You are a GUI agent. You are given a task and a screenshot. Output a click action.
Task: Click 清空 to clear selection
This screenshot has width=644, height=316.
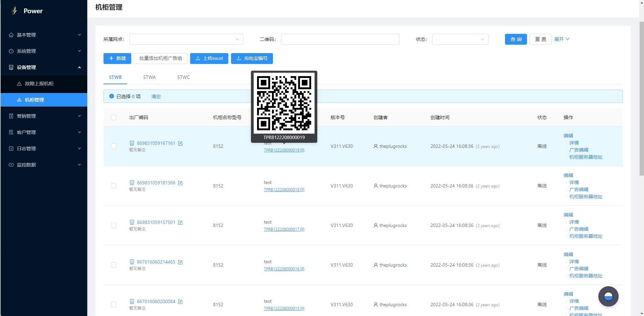[x=156, y=96]
